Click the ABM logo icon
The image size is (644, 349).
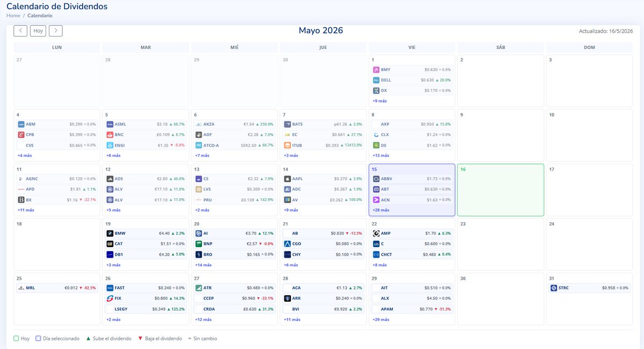21,124
